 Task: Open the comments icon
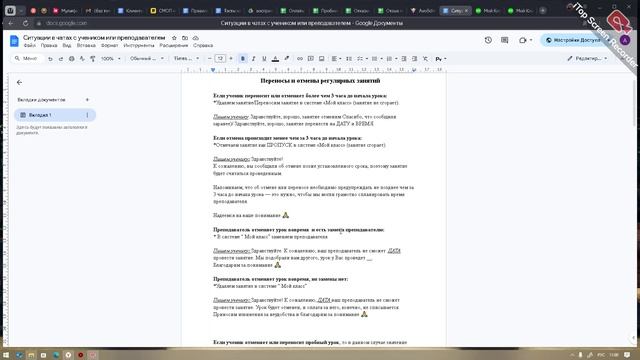point(504,40)
